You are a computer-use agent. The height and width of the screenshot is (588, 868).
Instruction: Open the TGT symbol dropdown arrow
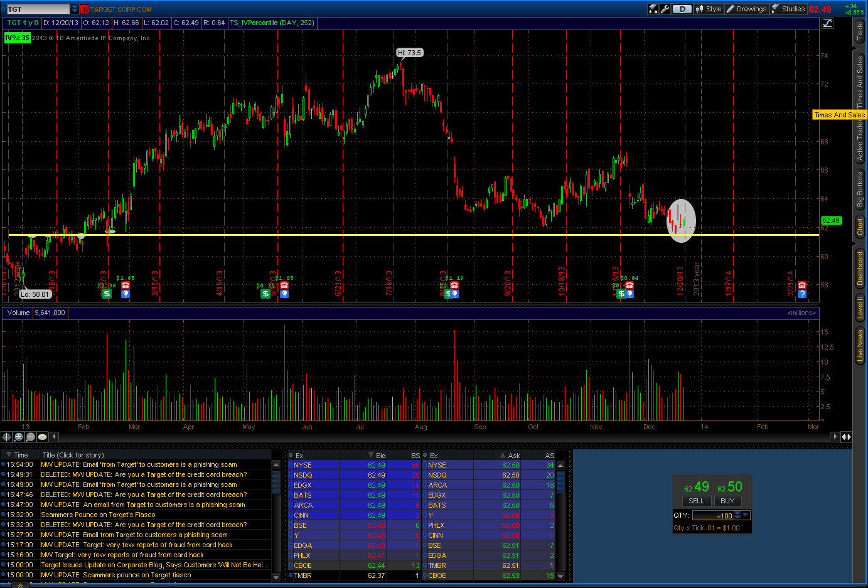pyautogui.click(x=75, y=9)
